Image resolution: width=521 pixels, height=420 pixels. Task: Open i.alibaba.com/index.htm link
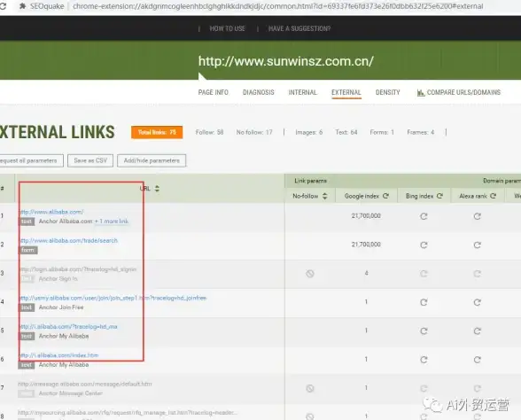pos(59,355)
